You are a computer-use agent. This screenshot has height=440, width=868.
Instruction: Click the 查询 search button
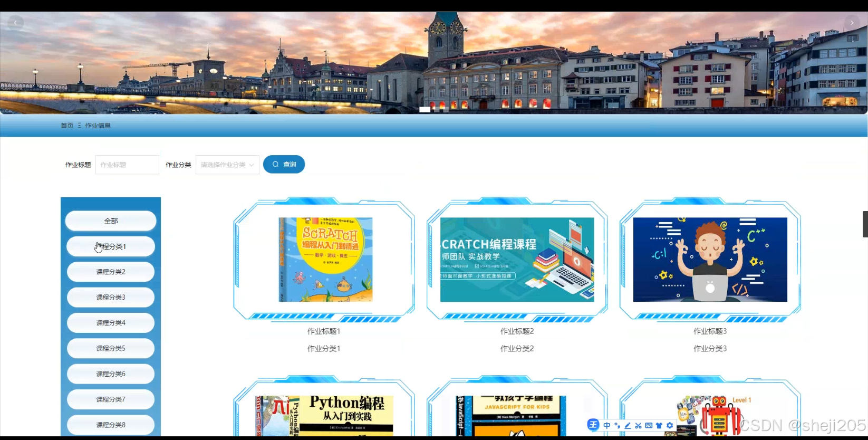[x=284, y=164]
